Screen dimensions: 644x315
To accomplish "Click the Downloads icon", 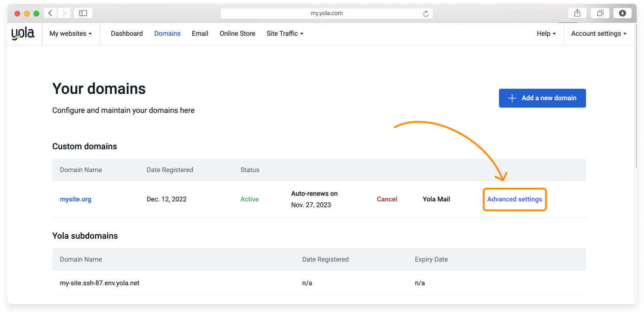I will click(x=622, y=13).
